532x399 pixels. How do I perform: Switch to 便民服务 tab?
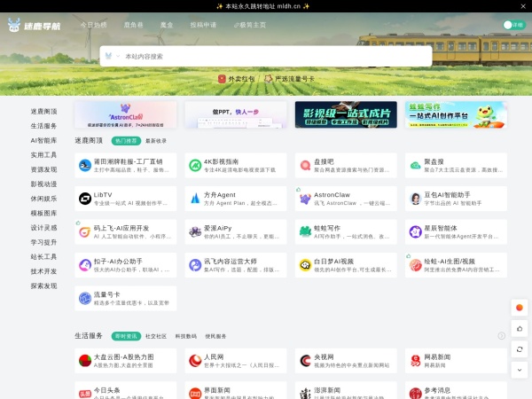(x=215, y=336)
